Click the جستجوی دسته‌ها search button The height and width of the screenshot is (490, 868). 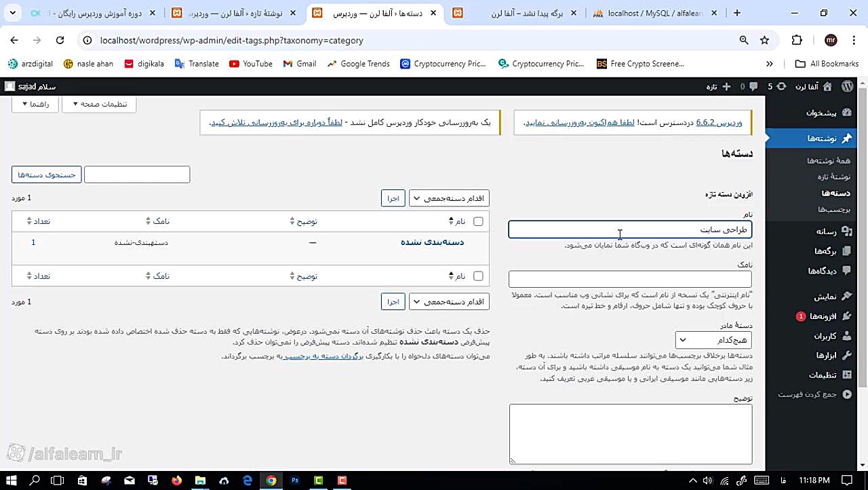click(46, 174)
